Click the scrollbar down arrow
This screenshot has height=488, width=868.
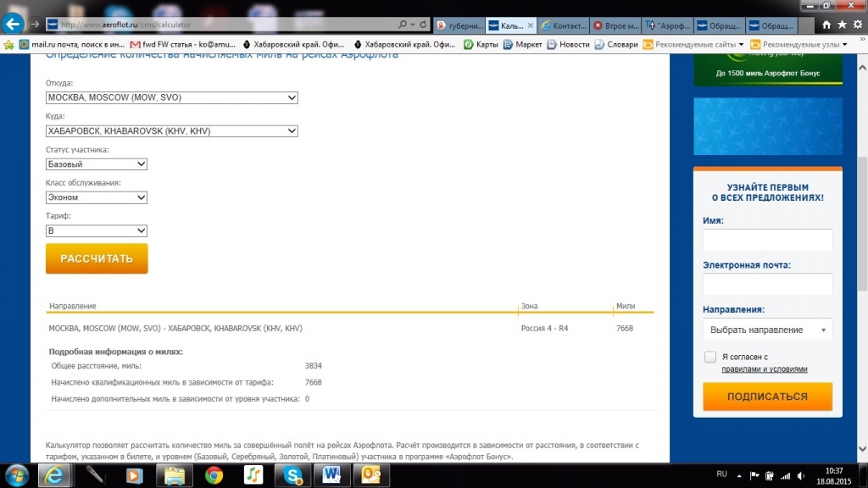[862, 449]
